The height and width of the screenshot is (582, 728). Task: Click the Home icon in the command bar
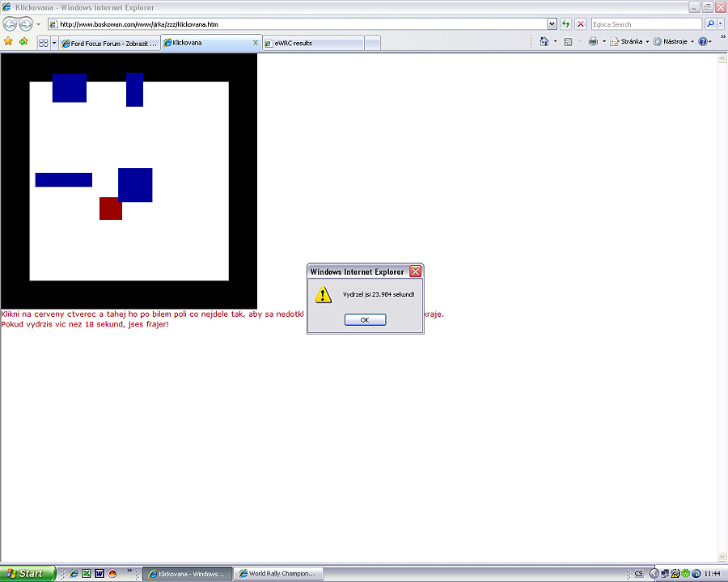click(544, 42)
